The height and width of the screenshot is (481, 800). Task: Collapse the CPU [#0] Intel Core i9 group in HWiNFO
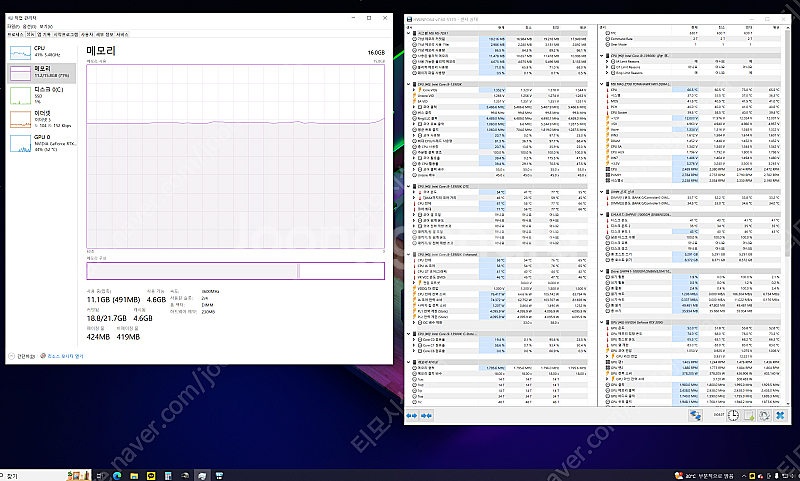pos(409,84)
